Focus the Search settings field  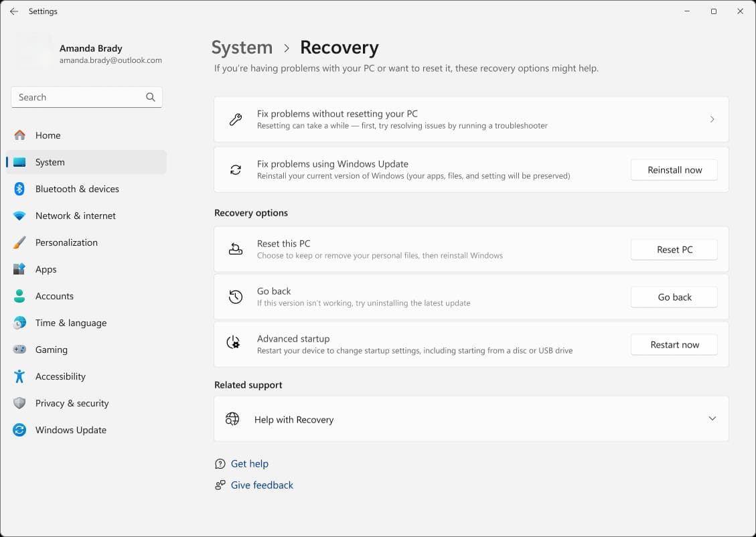pyautogui.click(x=86, y=97)
